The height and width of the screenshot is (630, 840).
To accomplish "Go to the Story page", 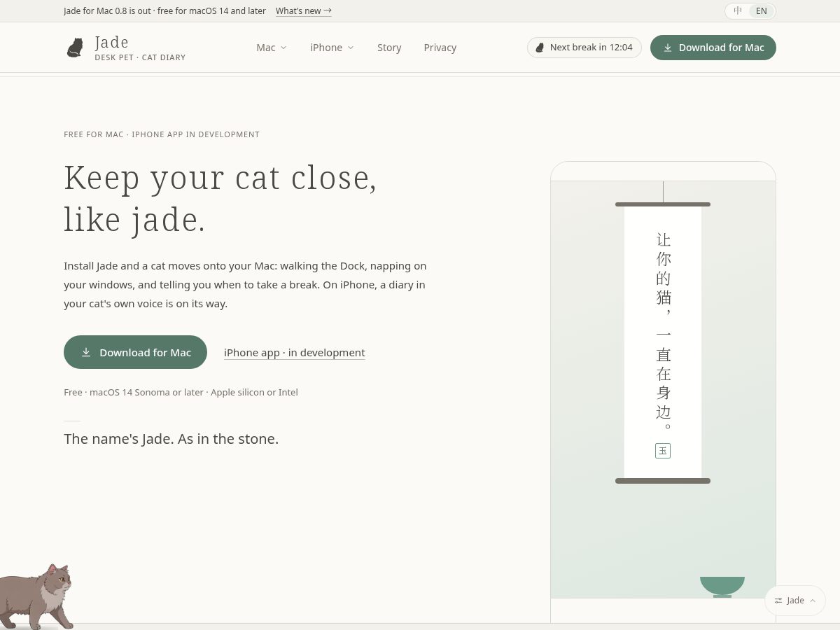I will coord(389,48).
